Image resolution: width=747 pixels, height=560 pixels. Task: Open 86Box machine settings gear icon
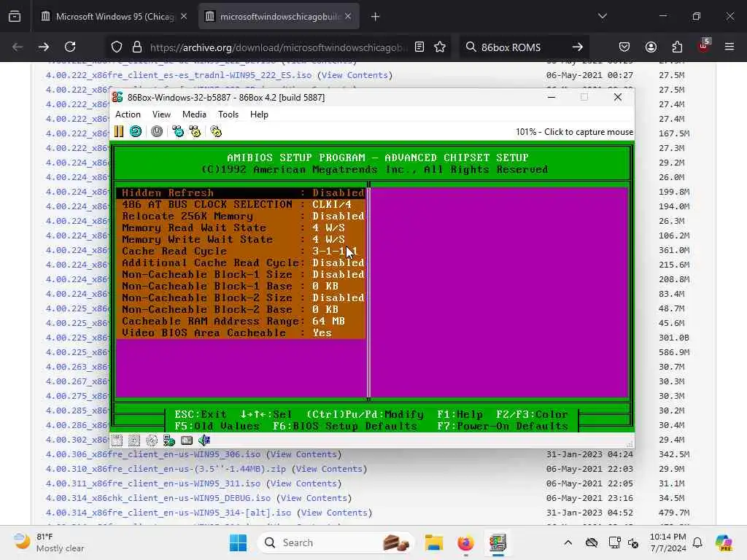(216, 131)
